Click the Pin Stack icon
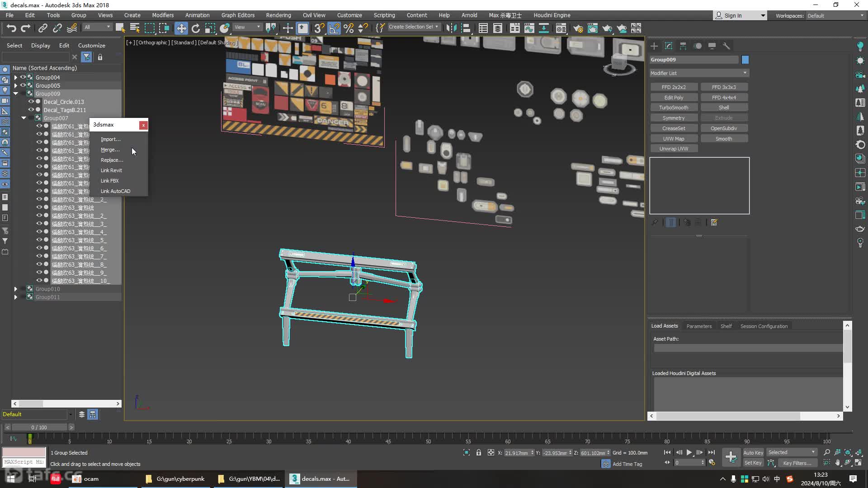The image size is (868, 488). click(x=655, y=222)
